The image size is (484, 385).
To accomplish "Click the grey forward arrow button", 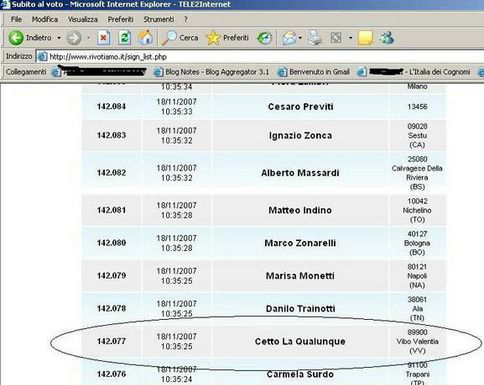I will [x=74, y=38].
